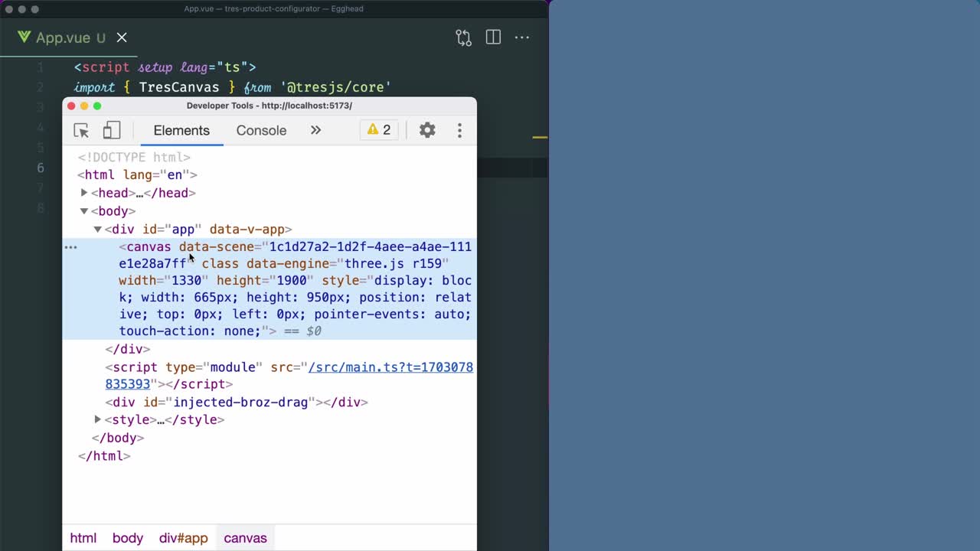Collapse the body element node
This screenshot has width=980, height=551.
(x=84, y=211)
